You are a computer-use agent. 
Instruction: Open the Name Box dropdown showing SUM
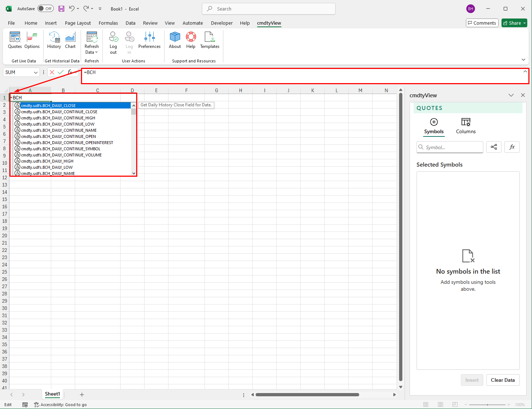coord(34,72)
